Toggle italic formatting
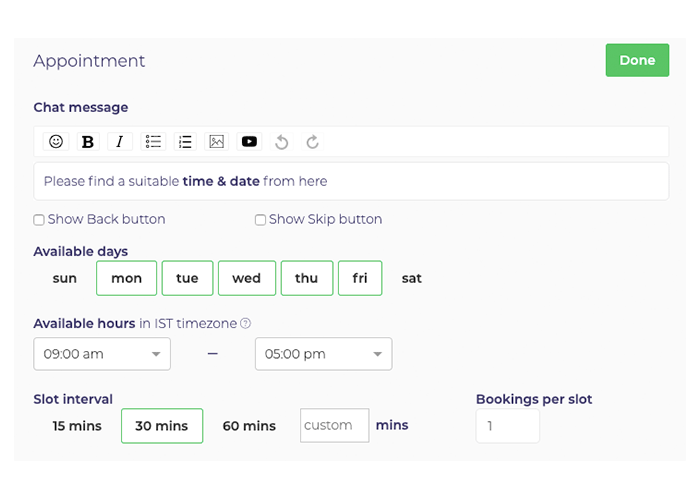700x500 pixels. click(x=120, y=142)
